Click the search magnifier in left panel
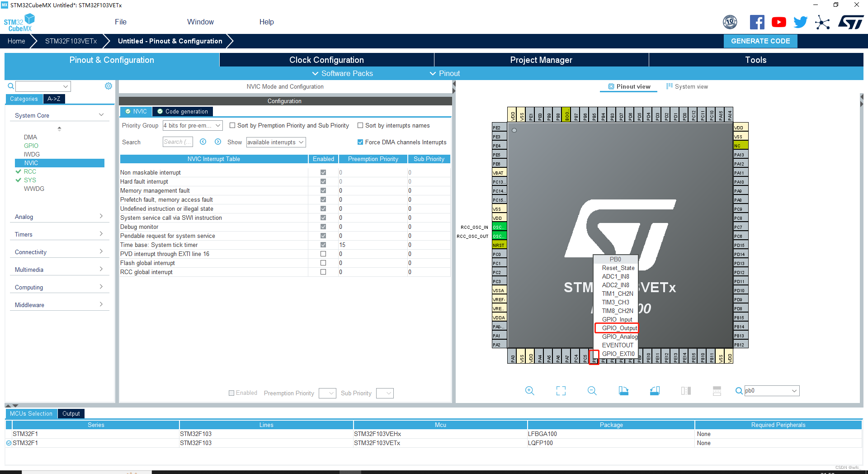This screenshot has height=474, width=868. click(10, 86)
